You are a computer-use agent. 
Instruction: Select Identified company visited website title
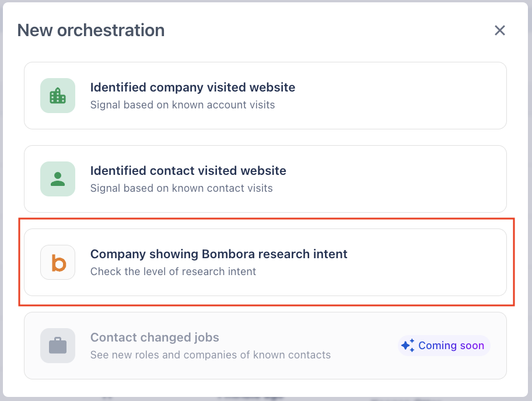click(192, 87)
